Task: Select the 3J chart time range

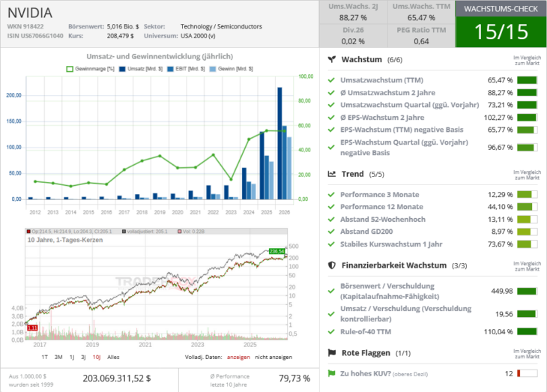Action: pyautogui.click(x=83, y=357)
